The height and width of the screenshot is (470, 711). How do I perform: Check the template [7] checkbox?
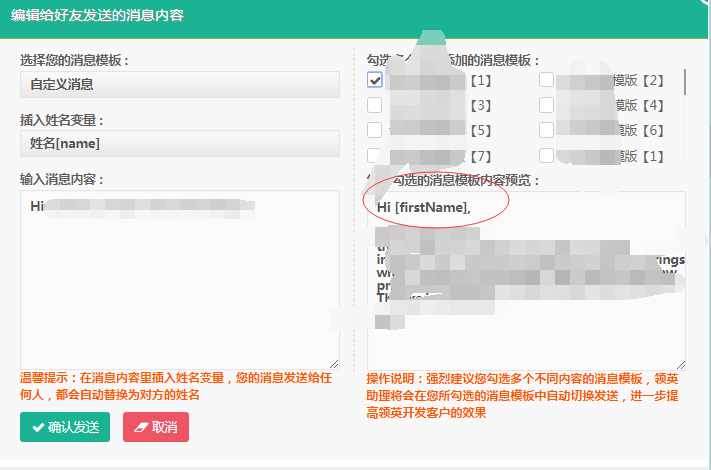375,155
